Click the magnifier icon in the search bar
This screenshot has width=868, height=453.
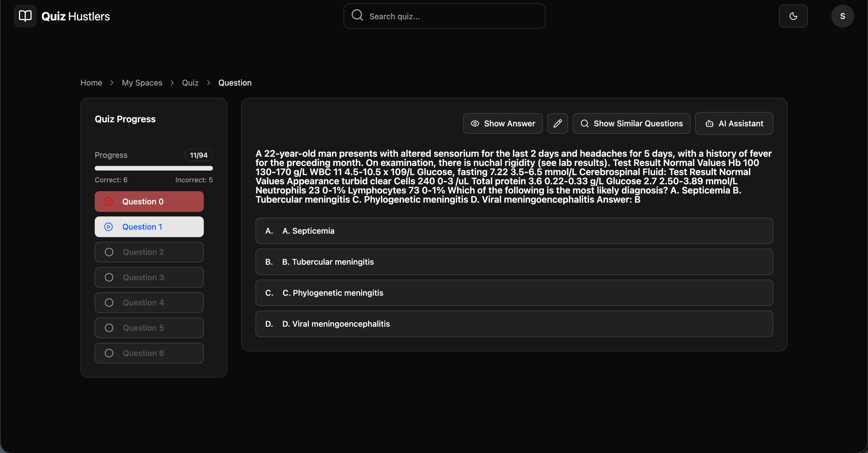pos(357,16)
